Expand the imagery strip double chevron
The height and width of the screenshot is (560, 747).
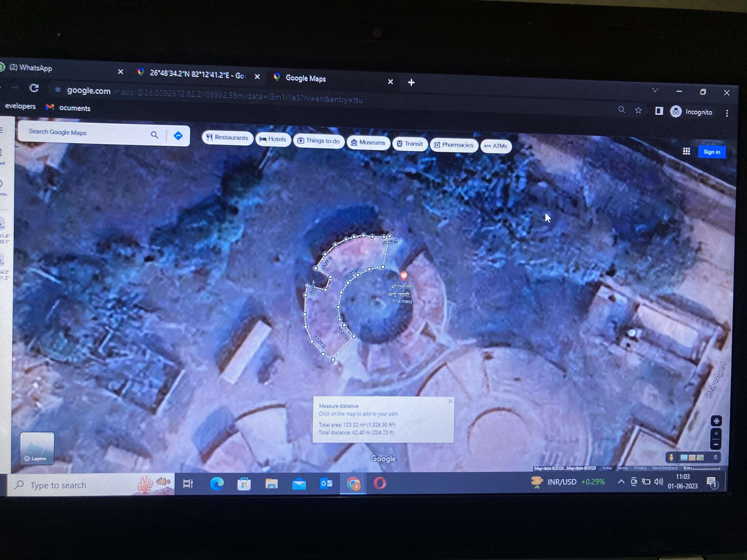pos(715,457)
